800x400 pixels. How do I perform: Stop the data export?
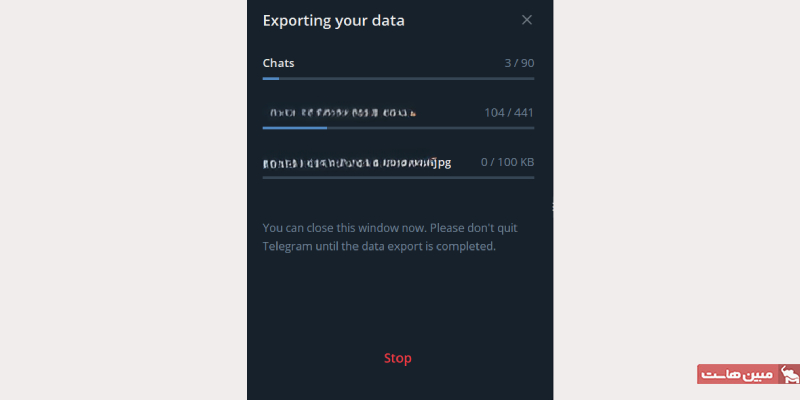click(397, 358)
